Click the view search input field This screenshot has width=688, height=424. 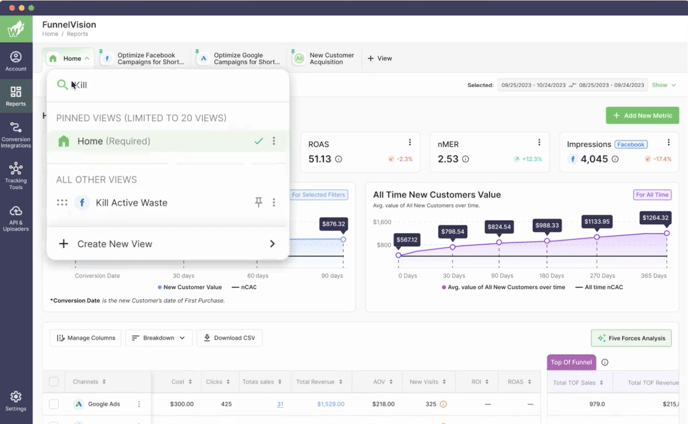pyautogui.click(x=170, y=85)
